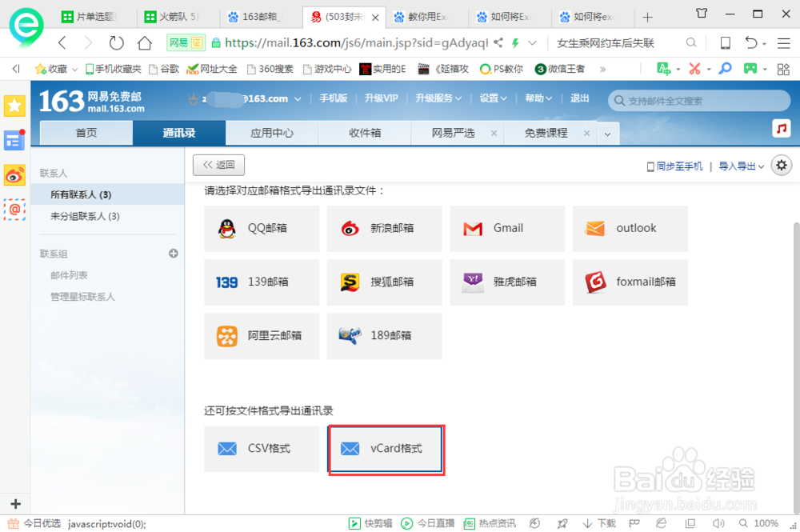This screenshot has width=800, height=532.
Task: Open 导入导出 dropdown menu
Action: coord(741,166)
